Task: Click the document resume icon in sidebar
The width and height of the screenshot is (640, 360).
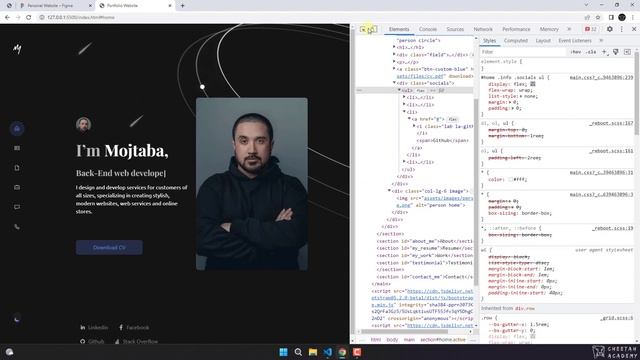Action: (17, 168)
